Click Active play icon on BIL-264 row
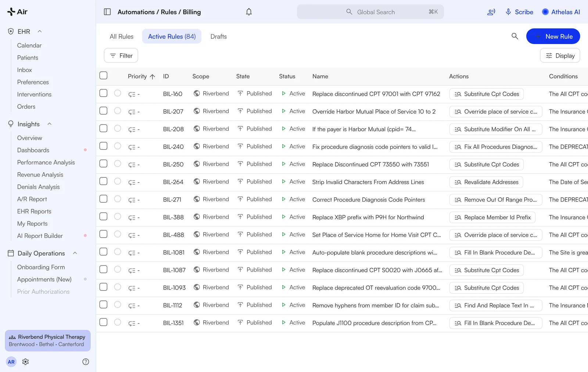 [x=283, y=181]
